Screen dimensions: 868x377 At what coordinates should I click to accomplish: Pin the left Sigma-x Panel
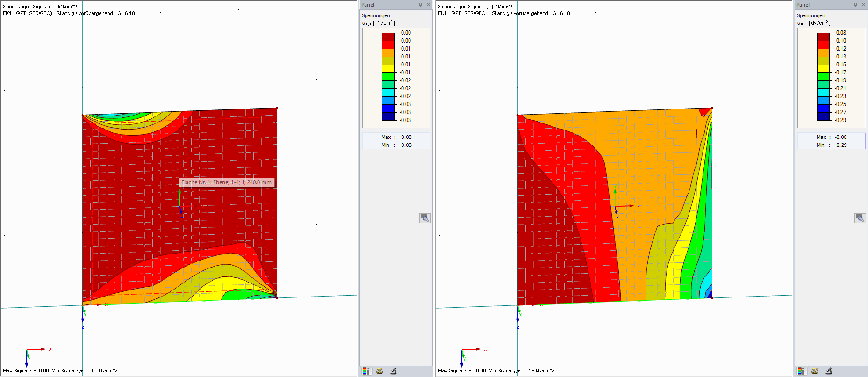(420, 5)
